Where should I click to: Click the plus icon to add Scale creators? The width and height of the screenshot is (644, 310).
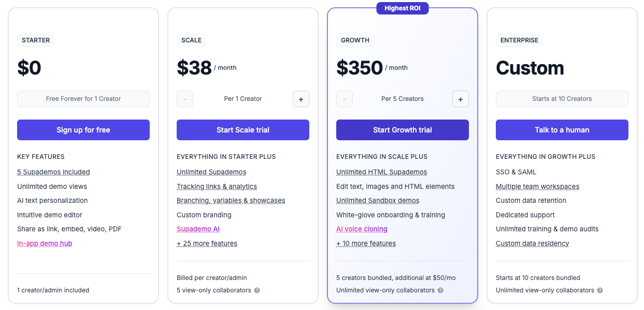[301, 99]
